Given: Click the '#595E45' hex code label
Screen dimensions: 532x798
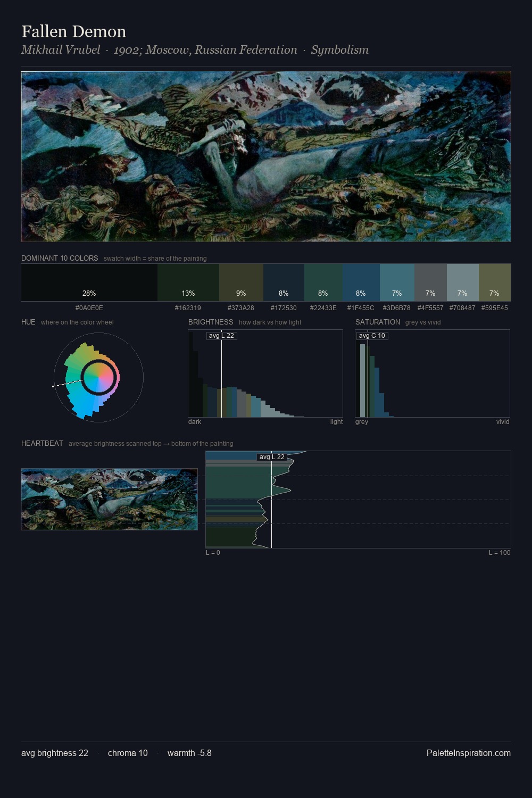Looking at the screenshot, I should pos(495,308).
